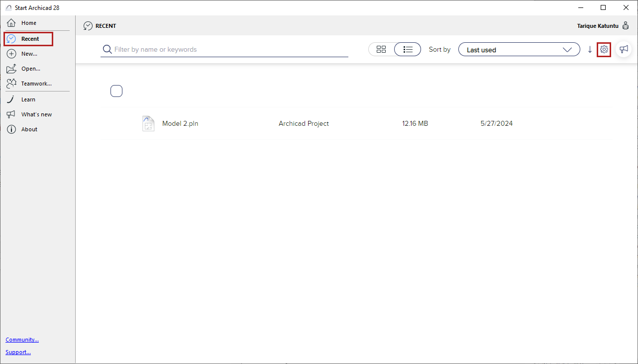Click the clock icon beside the RECENT heading
Image resolution: width=638 pixels, height=364 pixels.
(x=88, y=26)
